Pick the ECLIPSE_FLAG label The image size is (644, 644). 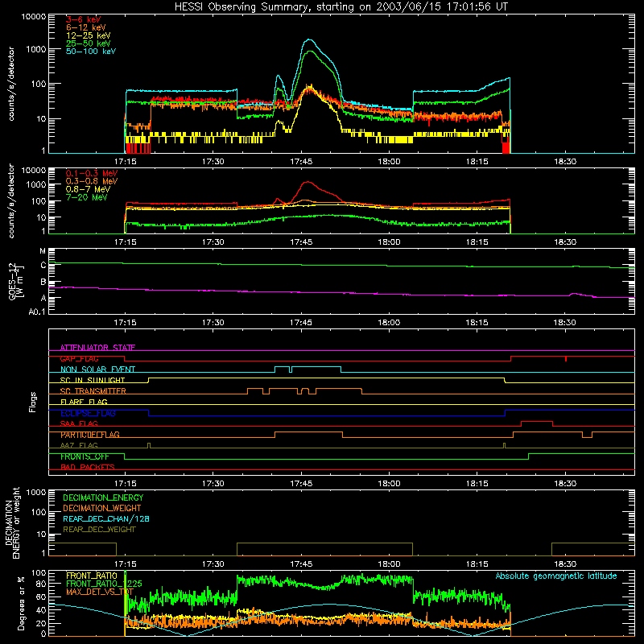point(88,413)
